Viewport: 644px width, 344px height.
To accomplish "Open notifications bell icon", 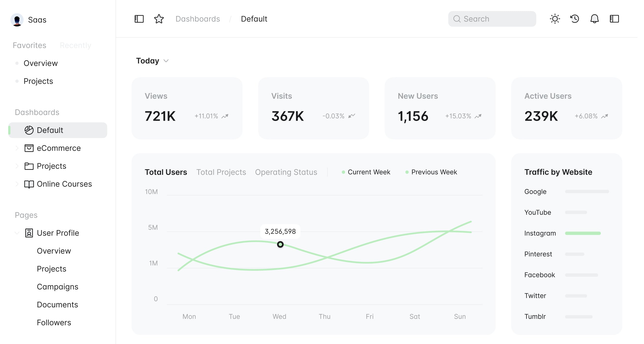I will [594, 19].
